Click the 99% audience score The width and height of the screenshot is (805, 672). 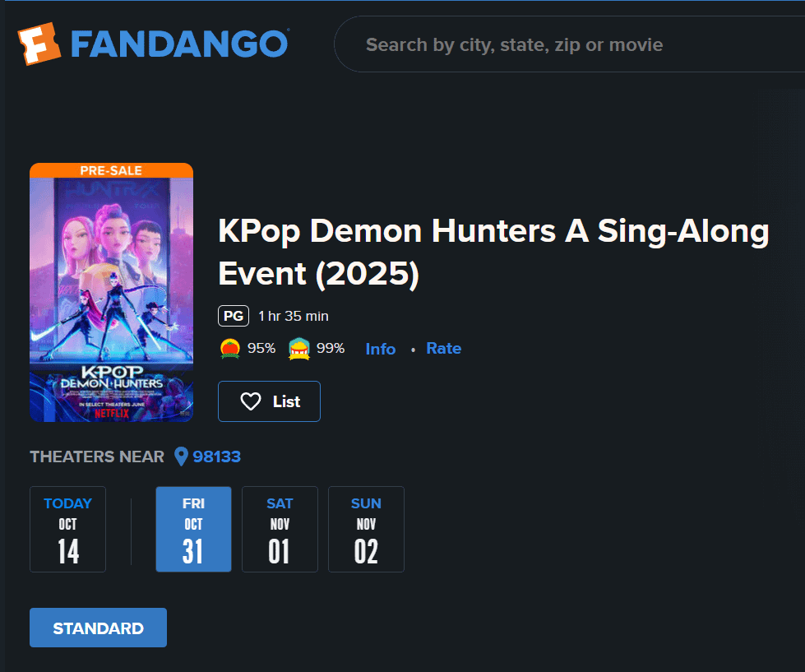pyautogui.click(x=331, y=349)
